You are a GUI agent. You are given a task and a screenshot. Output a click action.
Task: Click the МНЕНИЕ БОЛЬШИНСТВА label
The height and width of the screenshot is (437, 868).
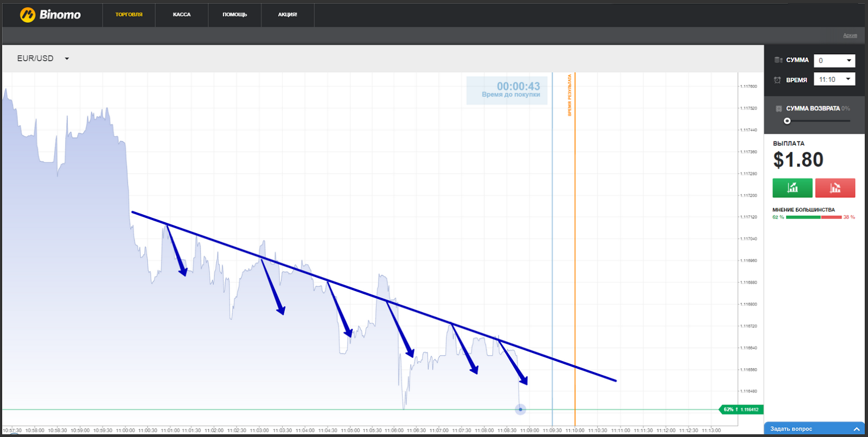pos(803,210)
